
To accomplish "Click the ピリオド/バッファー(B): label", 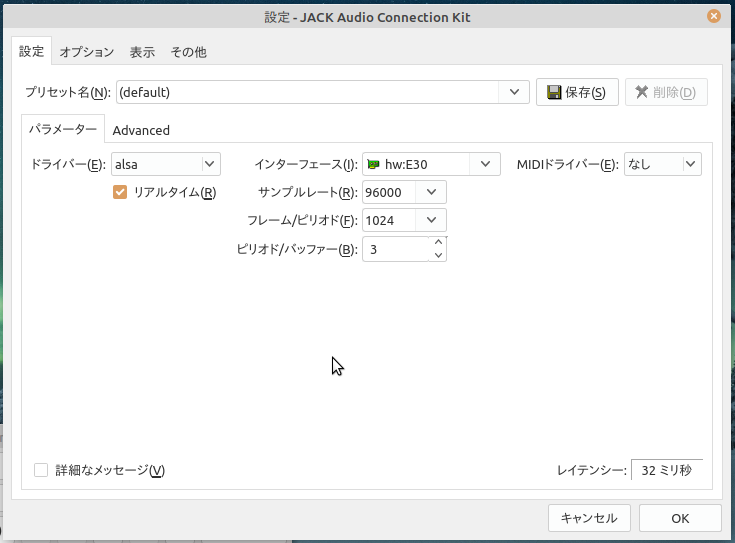I will pyautogui.click(x=297, y=249).
